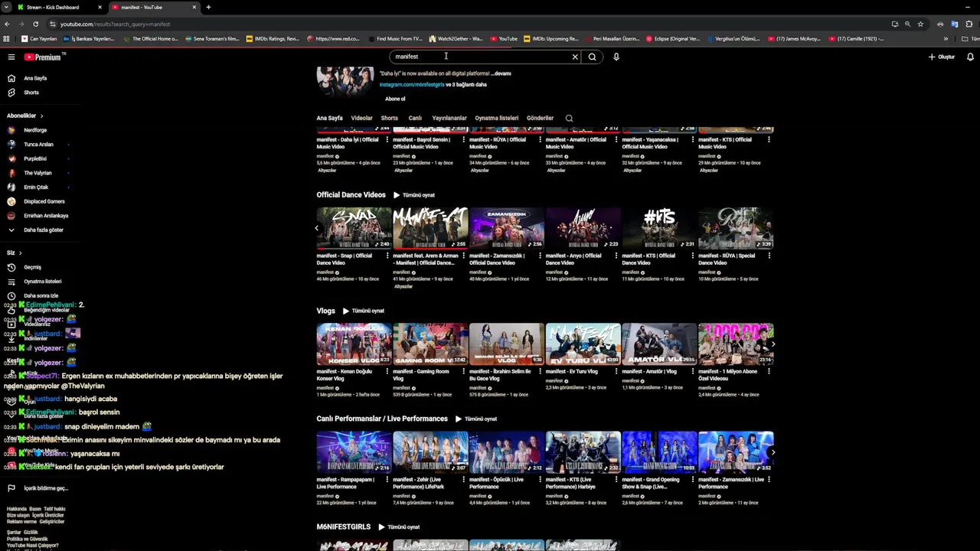Switch to the Gönderiler channel tab
Screen dimensions: 980x551
click(x=540, y=118)
